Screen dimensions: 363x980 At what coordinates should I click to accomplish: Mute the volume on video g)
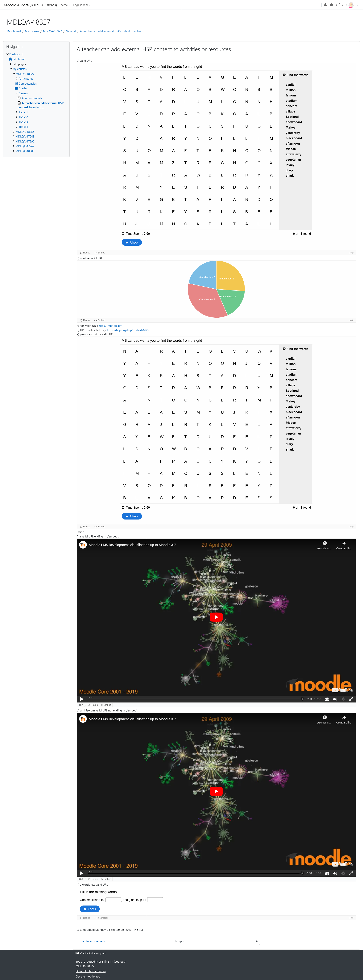335,873
